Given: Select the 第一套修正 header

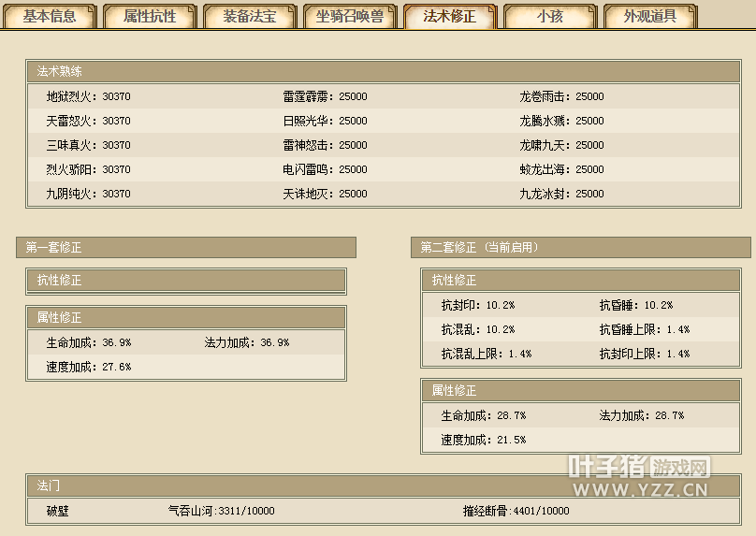Looking at the screenshot, I should 54,248.
